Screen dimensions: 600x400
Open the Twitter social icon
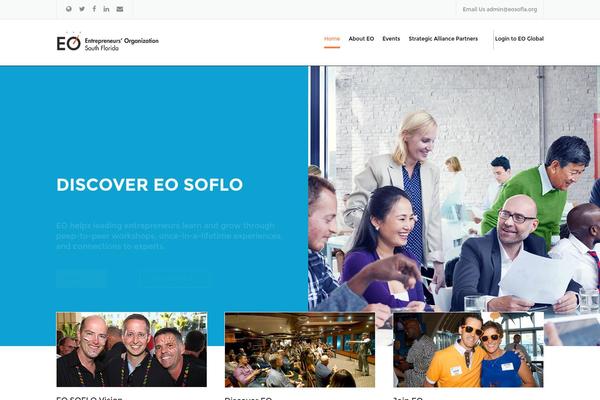pyautogui.click(x=82, y=9)
